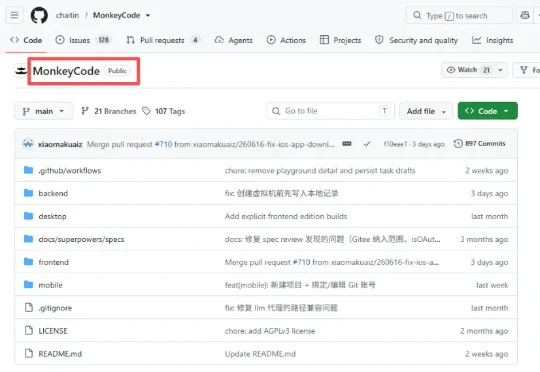Click the folder icon beside docs/superpowers/specs
Screen dimensions: 540x372
(x=29, y=239)
